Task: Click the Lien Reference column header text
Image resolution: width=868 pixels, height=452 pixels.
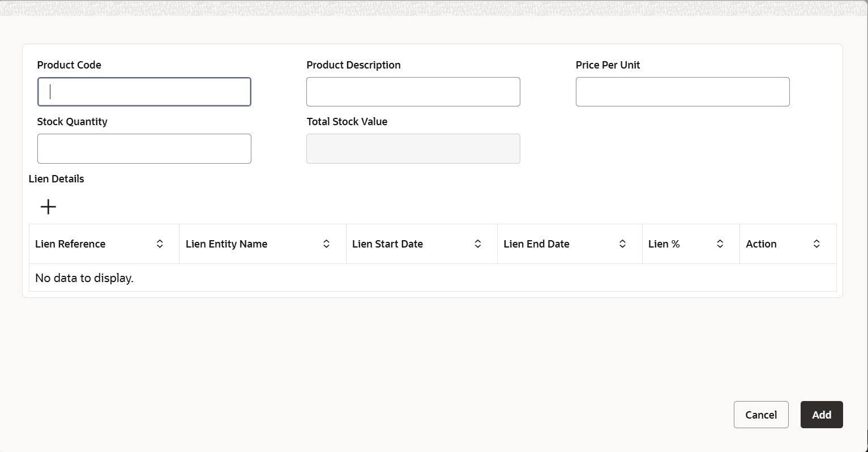Action: 70,244
